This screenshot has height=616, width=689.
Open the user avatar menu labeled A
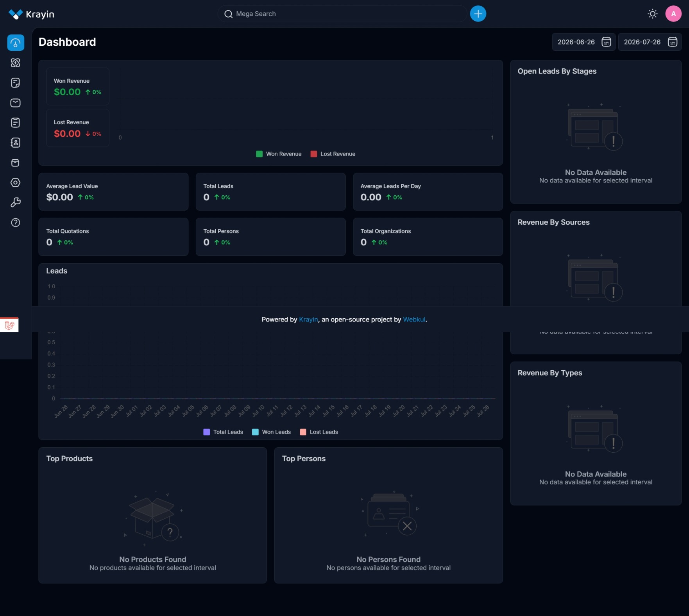pos(673,14)
